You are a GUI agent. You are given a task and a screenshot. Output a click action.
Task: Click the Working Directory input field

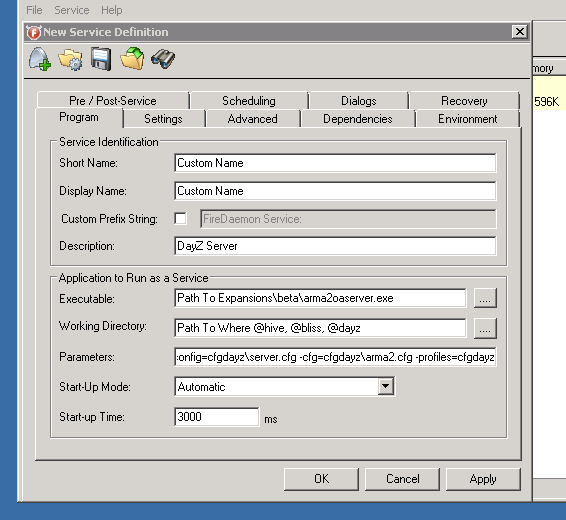click(x=320, y=328)
